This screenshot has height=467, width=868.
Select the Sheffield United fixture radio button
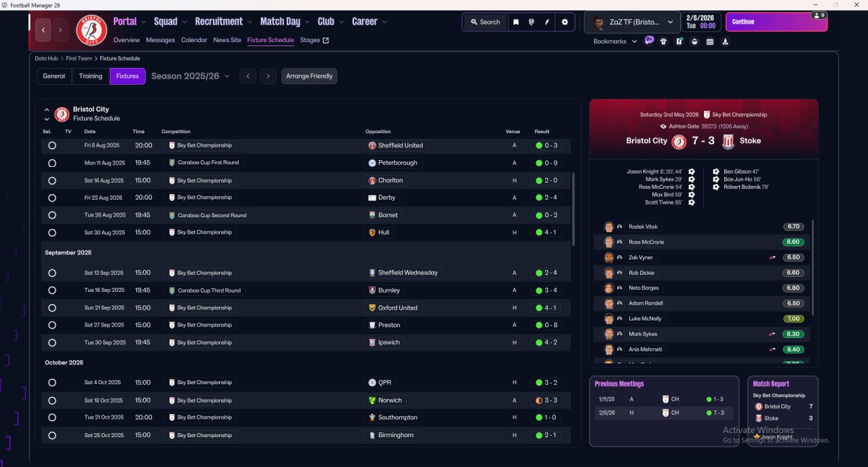52,145
